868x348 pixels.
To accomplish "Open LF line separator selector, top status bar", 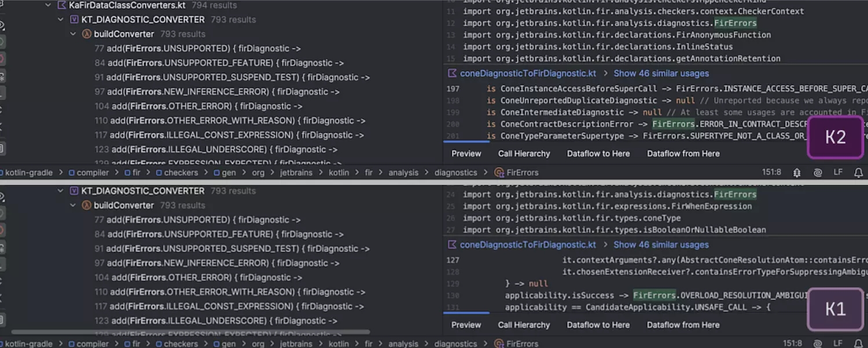I will pos(838,172).
